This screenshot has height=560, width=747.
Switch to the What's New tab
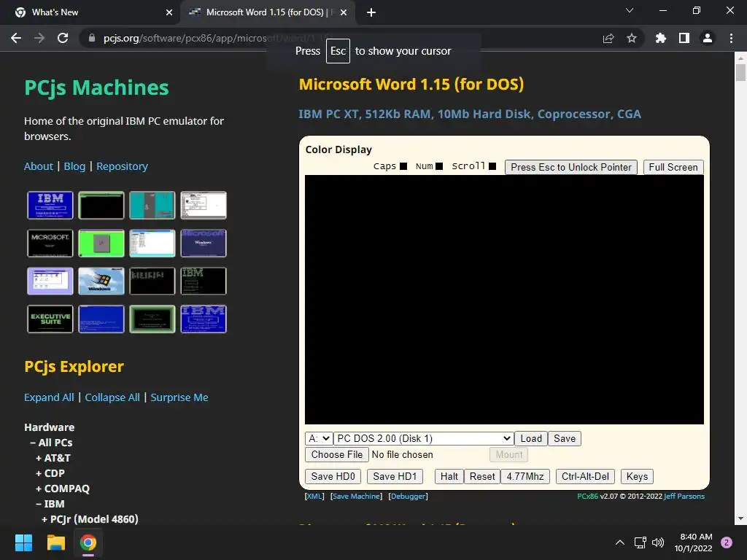pyautogui.click(x=90, y=12)
